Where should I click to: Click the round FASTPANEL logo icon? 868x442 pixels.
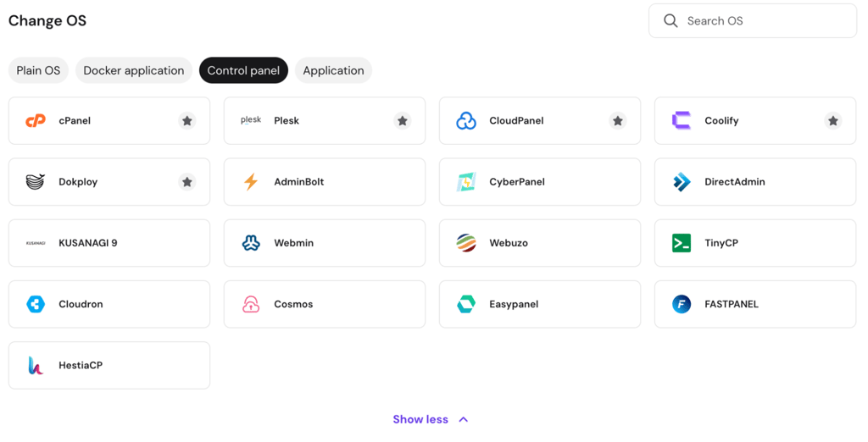point(682,304)
